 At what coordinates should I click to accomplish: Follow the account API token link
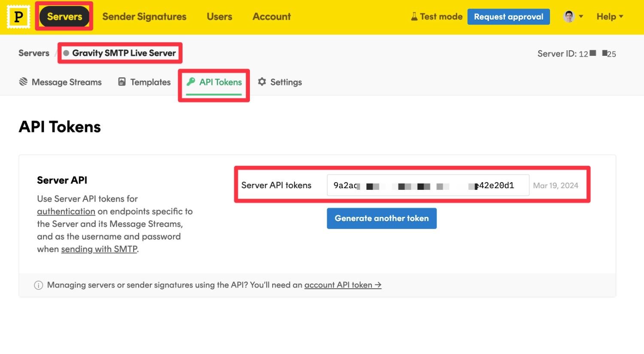click(x=343, y=285)
